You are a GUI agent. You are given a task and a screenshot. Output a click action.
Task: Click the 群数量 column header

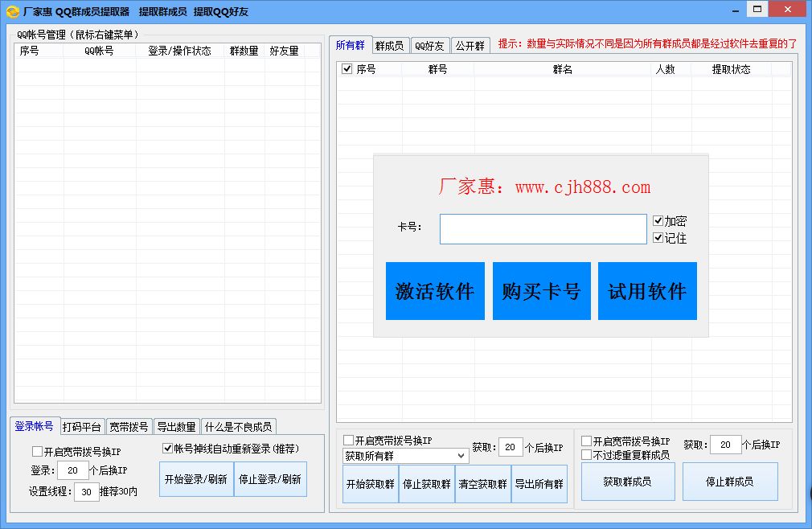[x=244, y=51]
